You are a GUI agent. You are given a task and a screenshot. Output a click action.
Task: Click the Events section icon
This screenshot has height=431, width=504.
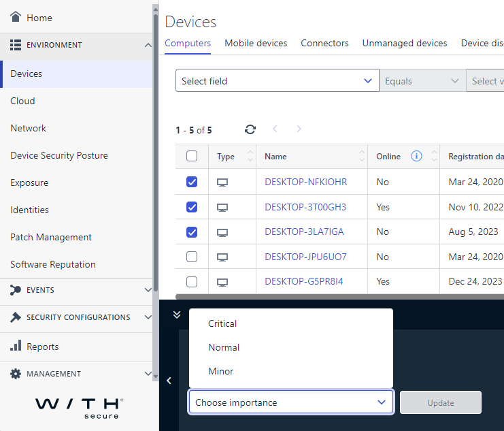click(16, 289)
